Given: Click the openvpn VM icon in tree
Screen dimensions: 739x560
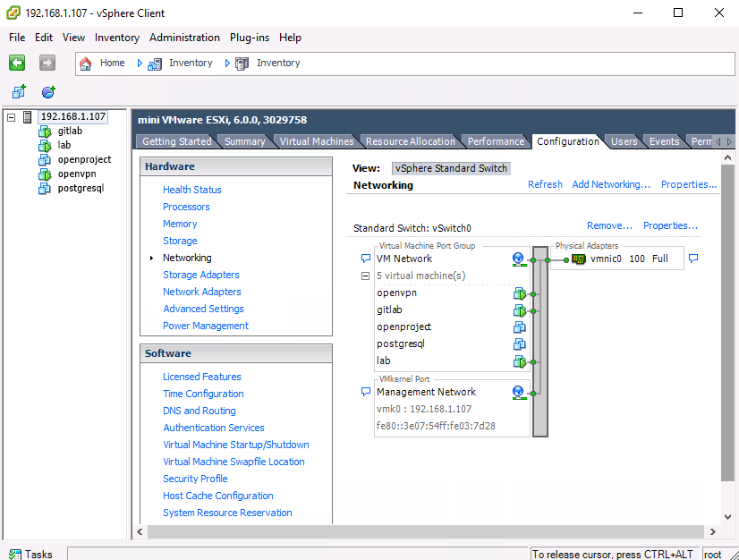Looking at the screenshot, I should pos(45,174).
